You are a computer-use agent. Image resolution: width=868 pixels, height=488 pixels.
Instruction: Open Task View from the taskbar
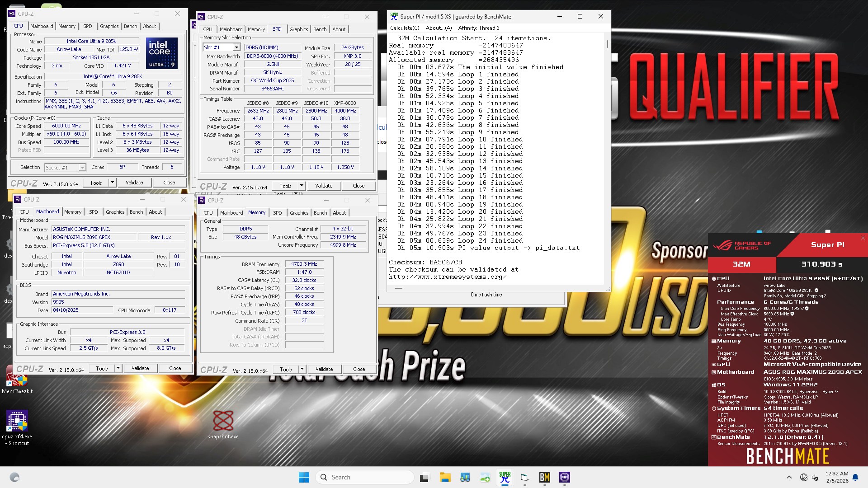click(x=425, y=477)
